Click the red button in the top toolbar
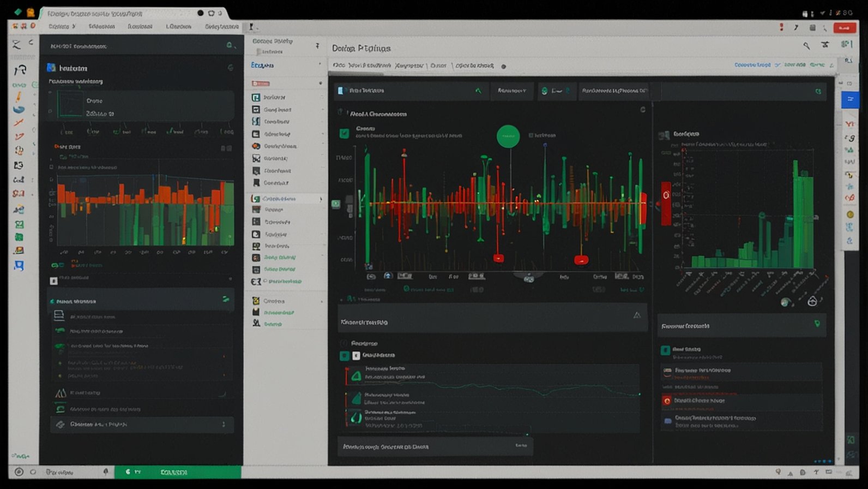868x489 pixels. [x=844, y=28]
